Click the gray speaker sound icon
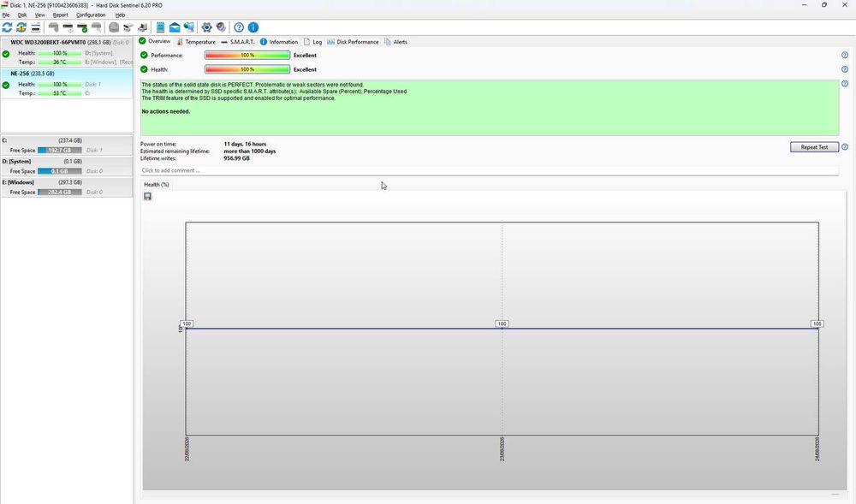This screenshot has height=504, width=856. click(221, 27)
